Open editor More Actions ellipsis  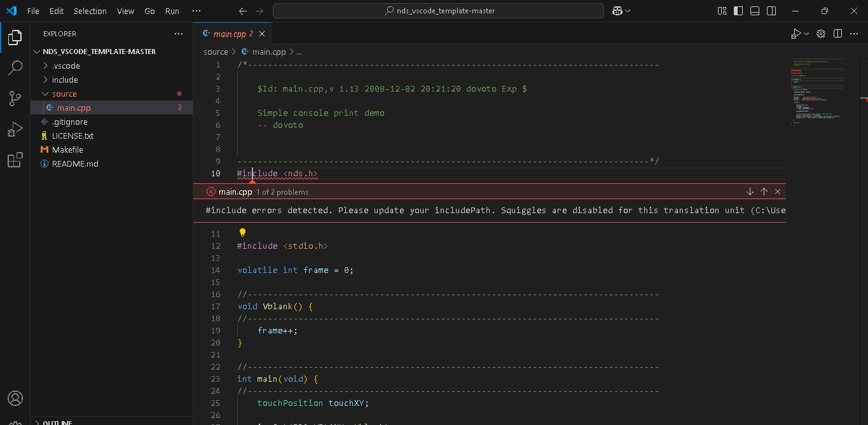click(x=855, y=34)
